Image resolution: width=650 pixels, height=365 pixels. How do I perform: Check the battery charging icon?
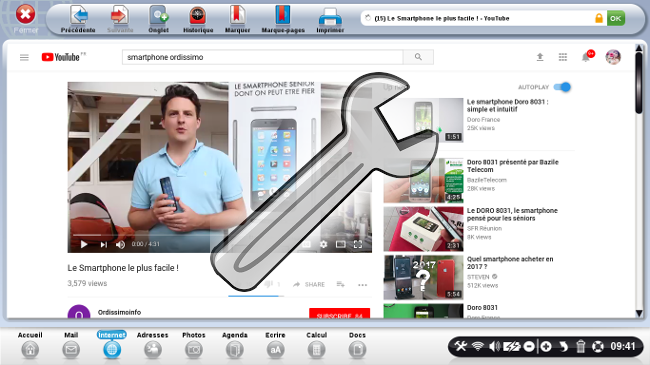point(512,346)
